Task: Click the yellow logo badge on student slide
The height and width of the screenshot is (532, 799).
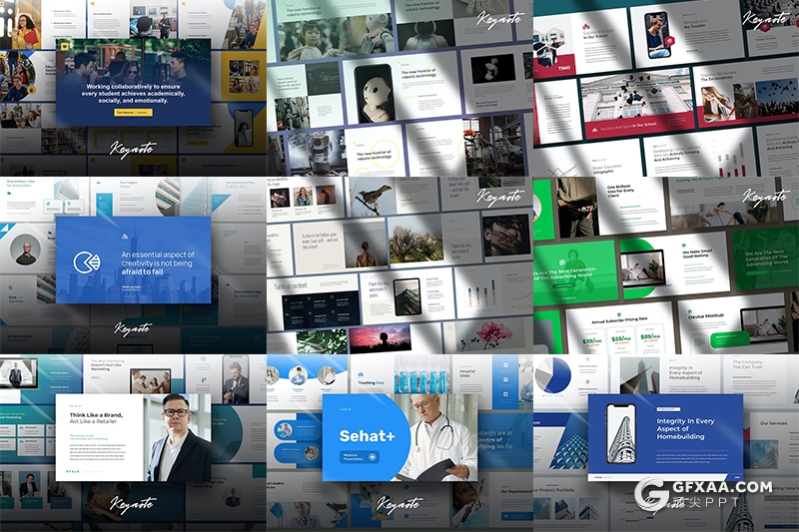Action: [x=66, y=46]
